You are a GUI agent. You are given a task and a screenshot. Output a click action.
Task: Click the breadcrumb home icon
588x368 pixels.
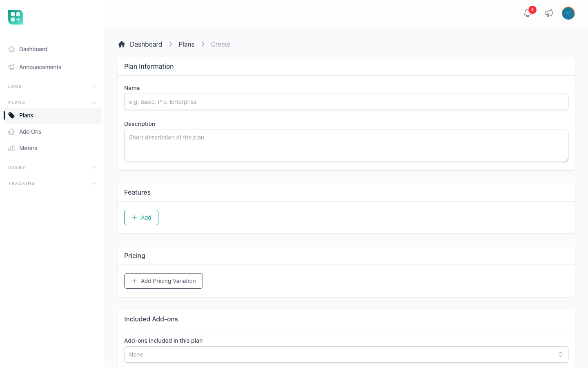click(x=122, y=44)
